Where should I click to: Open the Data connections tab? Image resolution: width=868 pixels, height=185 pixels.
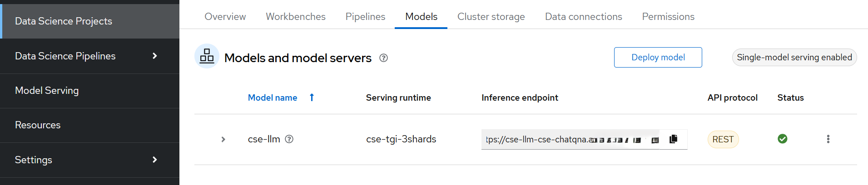(583, 17)
